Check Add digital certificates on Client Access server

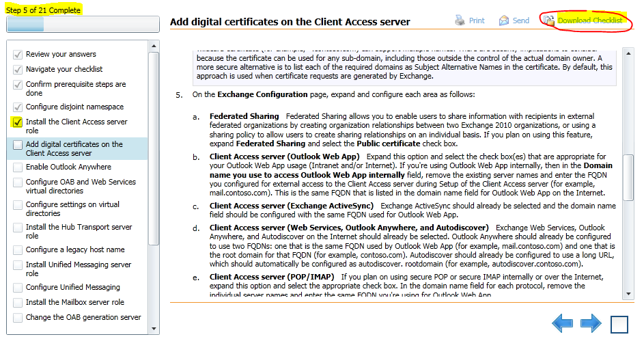click(x=18, y=145)
